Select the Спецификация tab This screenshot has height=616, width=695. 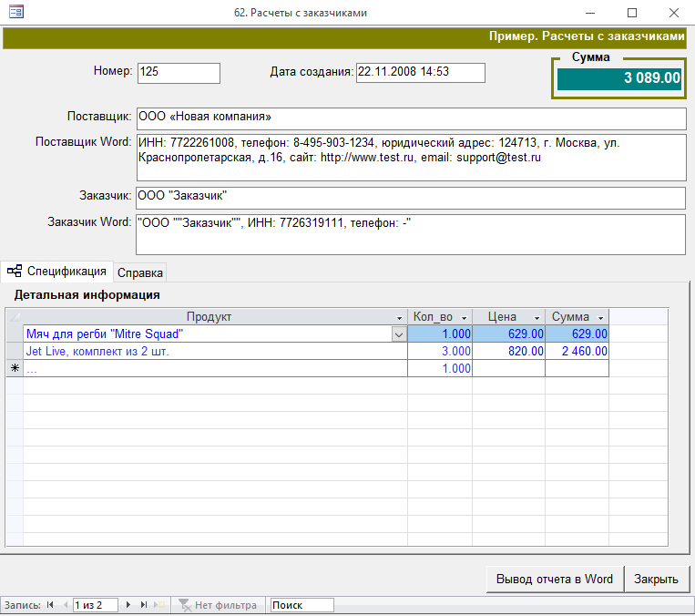(x=57, y=272)
